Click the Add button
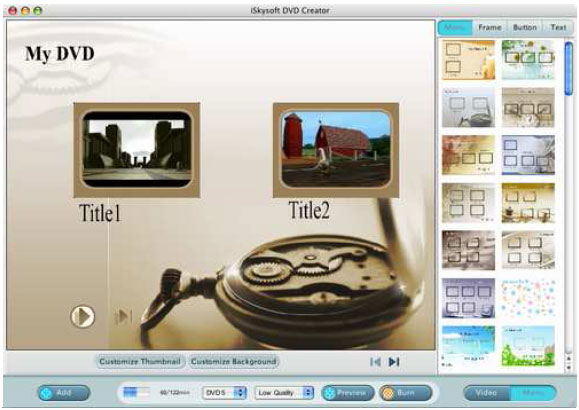 point(64,393)
